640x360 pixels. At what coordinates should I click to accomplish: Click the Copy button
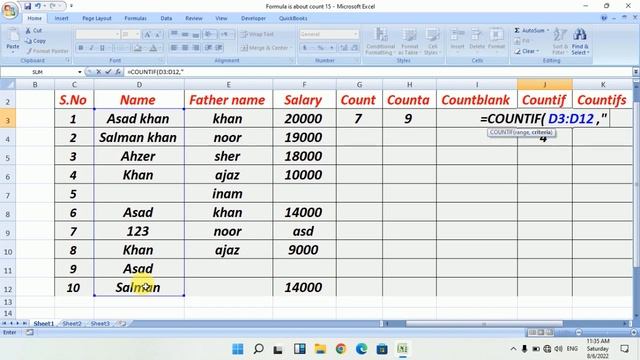click(36, 41)
